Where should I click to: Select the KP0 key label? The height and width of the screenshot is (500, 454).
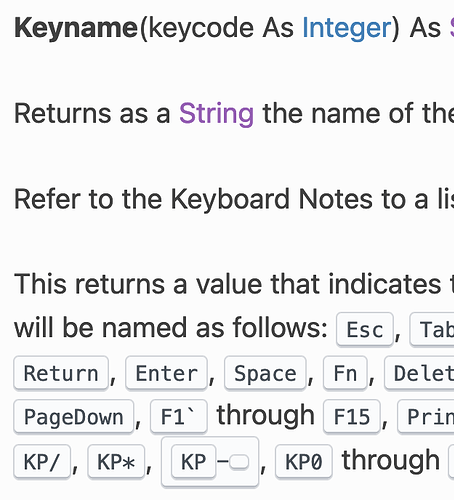tap(304, 462)
